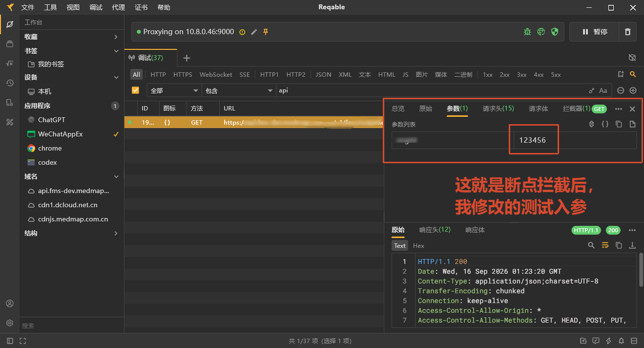Click the pencil edit icon beside proxy address
This screenshot has width=644, height=348.
pos(254,32)
